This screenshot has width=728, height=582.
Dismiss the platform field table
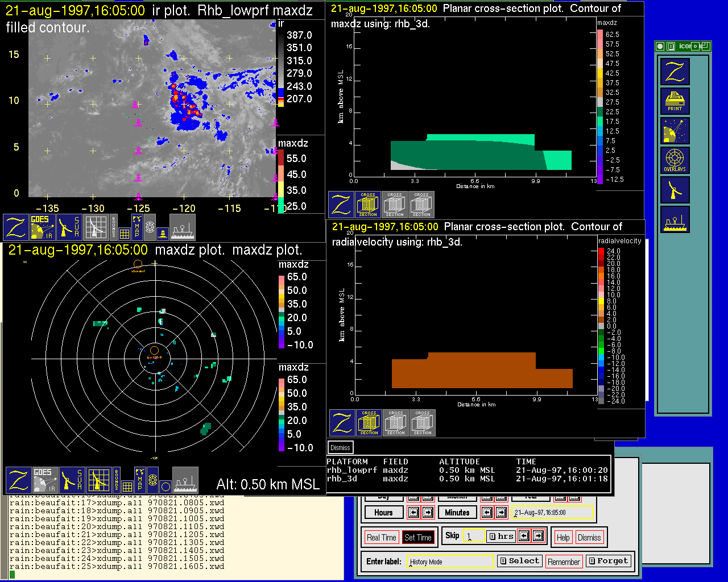click(x=340, y=447)
